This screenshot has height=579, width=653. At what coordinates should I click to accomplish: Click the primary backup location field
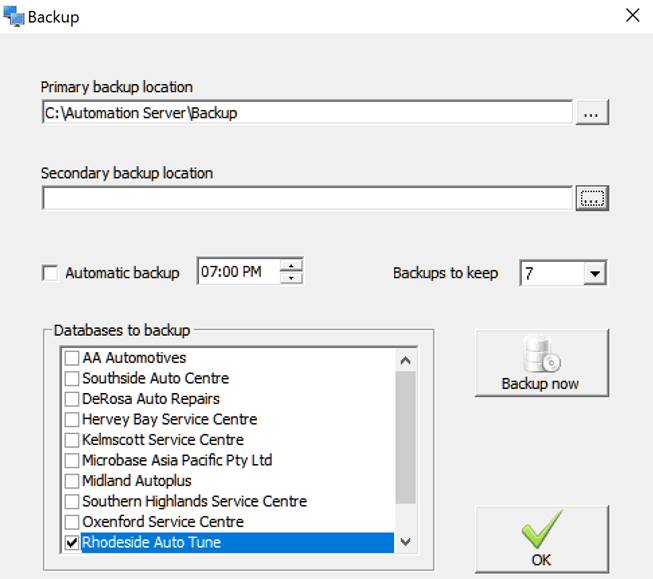(x=306, y=113)
